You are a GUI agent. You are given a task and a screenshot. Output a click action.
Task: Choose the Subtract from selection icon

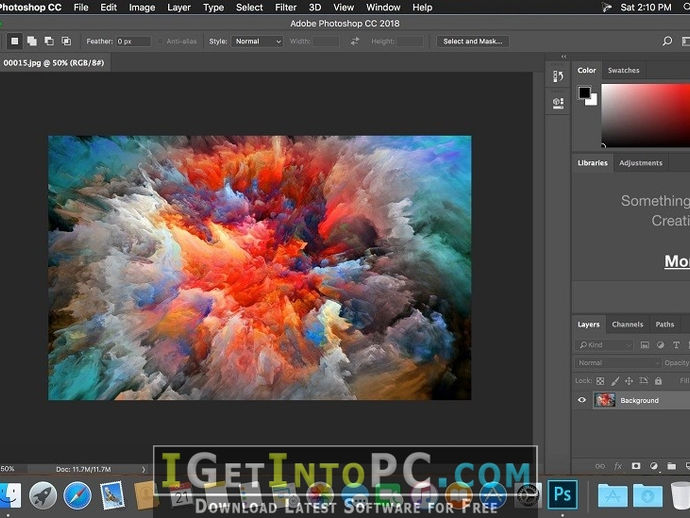click(49, 41)
